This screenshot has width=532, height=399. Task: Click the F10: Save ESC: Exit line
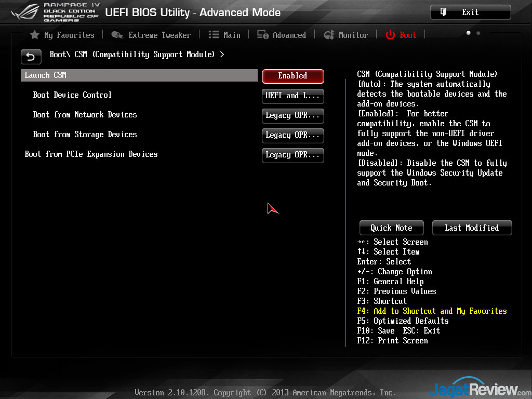point(398,330)
